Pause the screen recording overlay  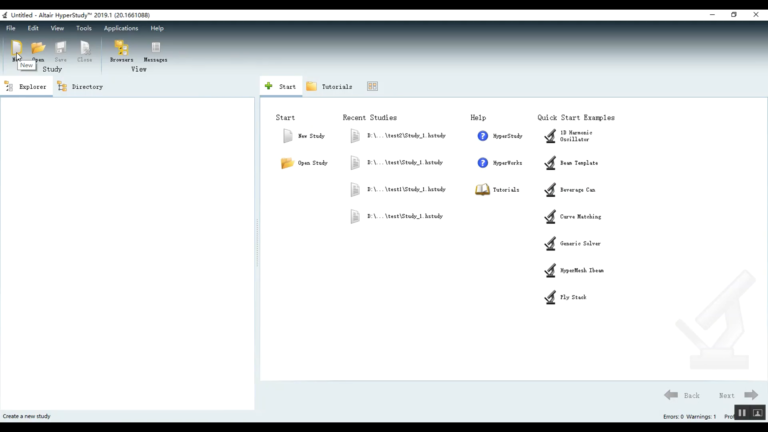pyautogui.click(x=742, y=413)
